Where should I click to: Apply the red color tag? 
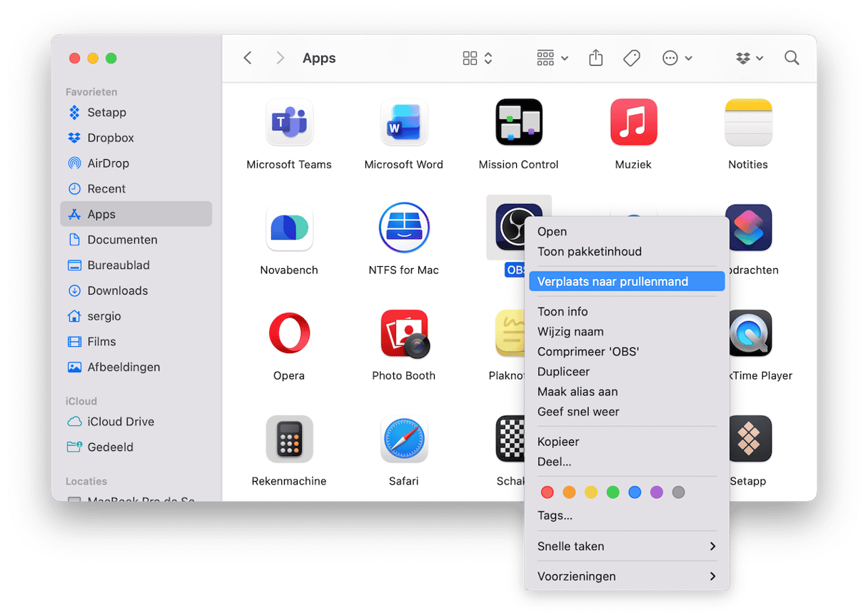tap(547, 492)
